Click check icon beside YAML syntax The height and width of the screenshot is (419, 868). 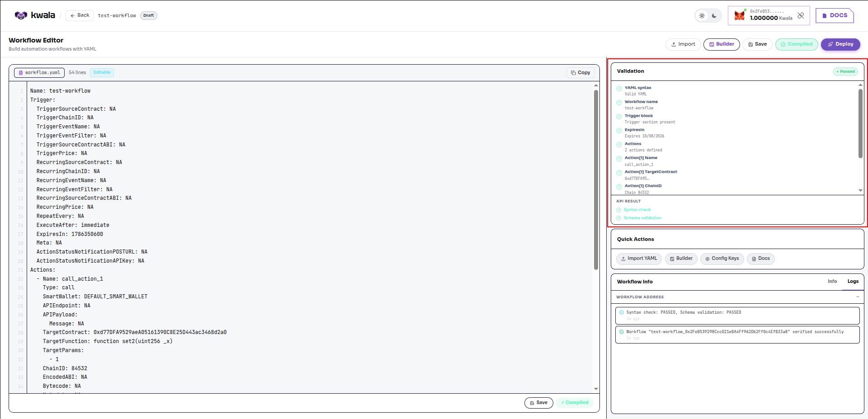(x=619, y=89)
